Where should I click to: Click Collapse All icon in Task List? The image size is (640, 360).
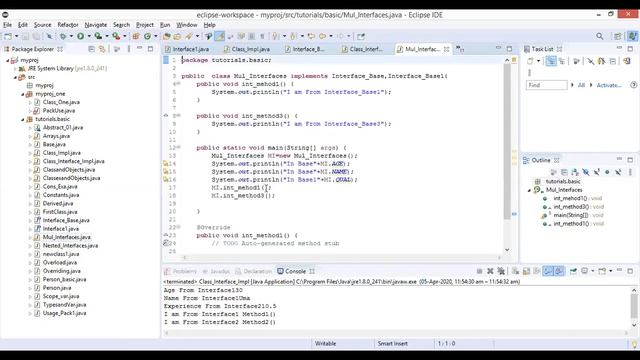tap(613, 61)
